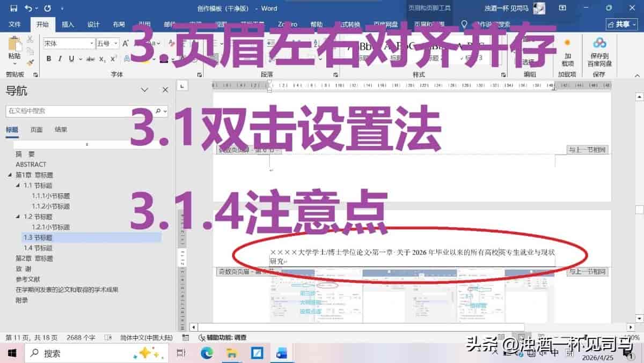Collapse the 第1章 章标题 heading
Screen dimensions: 644x363
(x=10, y=175)
